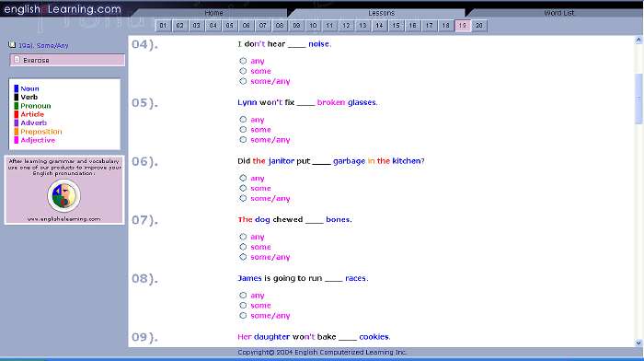
Task: Click the Exercise item's small icon
Action: click(17, 60)
